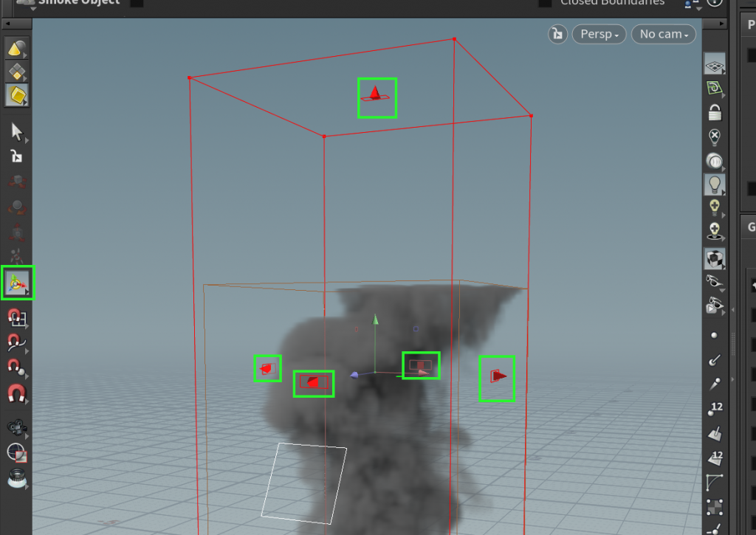
Task: Click the circled X deselect icon on right toolbar
Action: (x=715, y=135)
